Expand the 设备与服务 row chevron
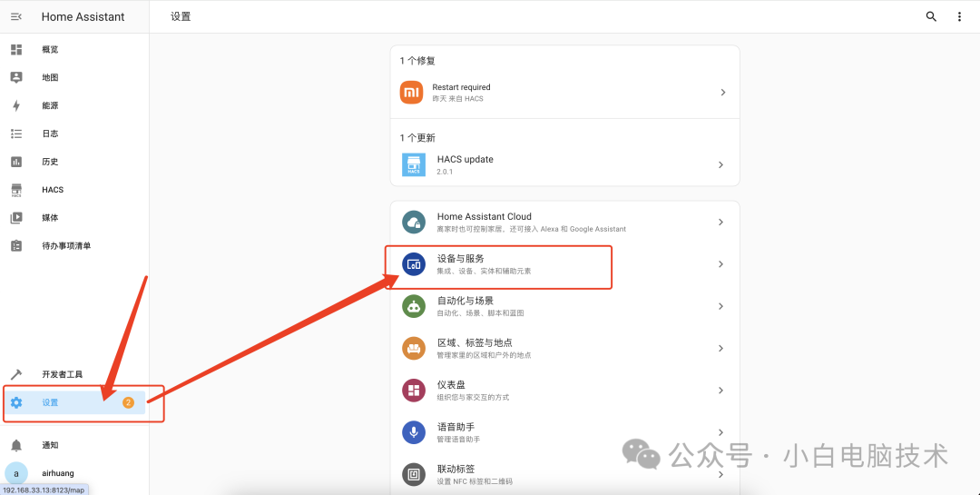980x495 pixels. coord(720,264)
